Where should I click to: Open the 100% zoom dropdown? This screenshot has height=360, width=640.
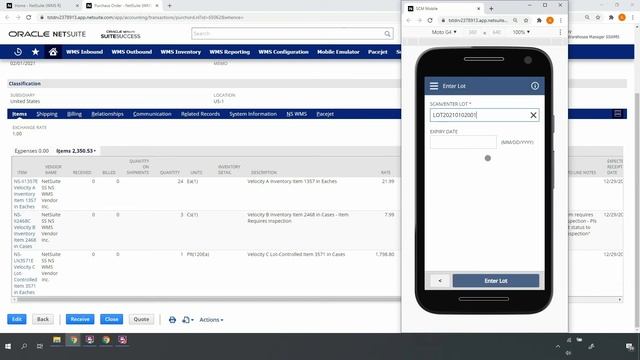coord(521,32)
